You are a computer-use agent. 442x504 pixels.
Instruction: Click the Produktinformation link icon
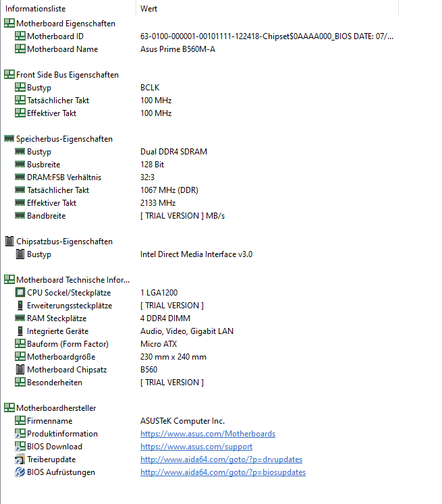[20, 433]
